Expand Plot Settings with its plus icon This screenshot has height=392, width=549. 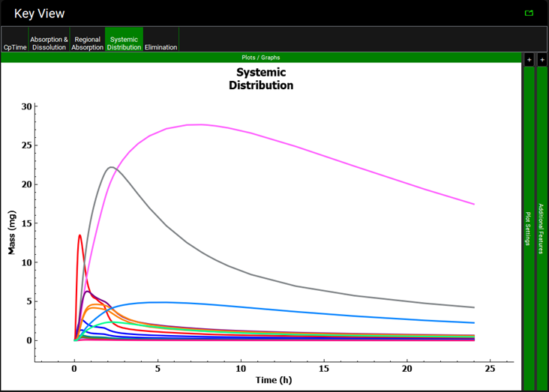[529, 59]
